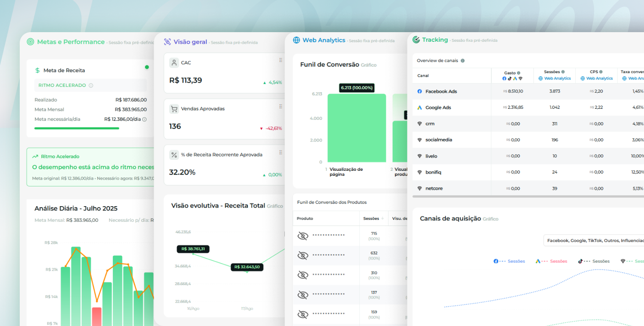Sort products table by Sessões column arrow
Viewport: 644px width, 326px height.
click(x=383, y=219)
